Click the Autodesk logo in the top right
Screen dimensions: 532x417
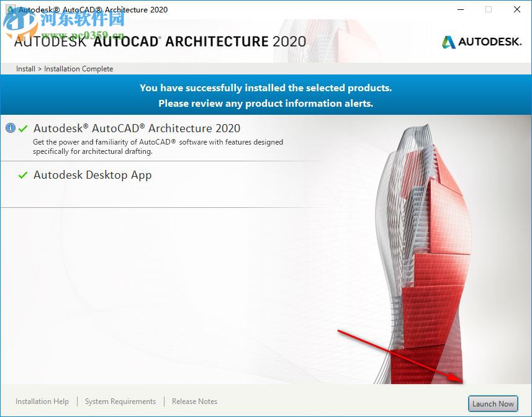(x=482, y=43)
